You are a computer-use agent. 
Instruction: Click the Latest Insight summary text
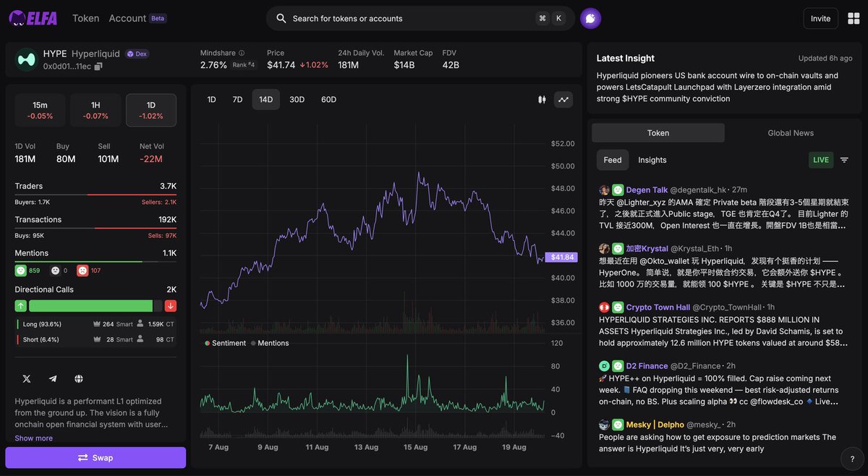(718, 87)
